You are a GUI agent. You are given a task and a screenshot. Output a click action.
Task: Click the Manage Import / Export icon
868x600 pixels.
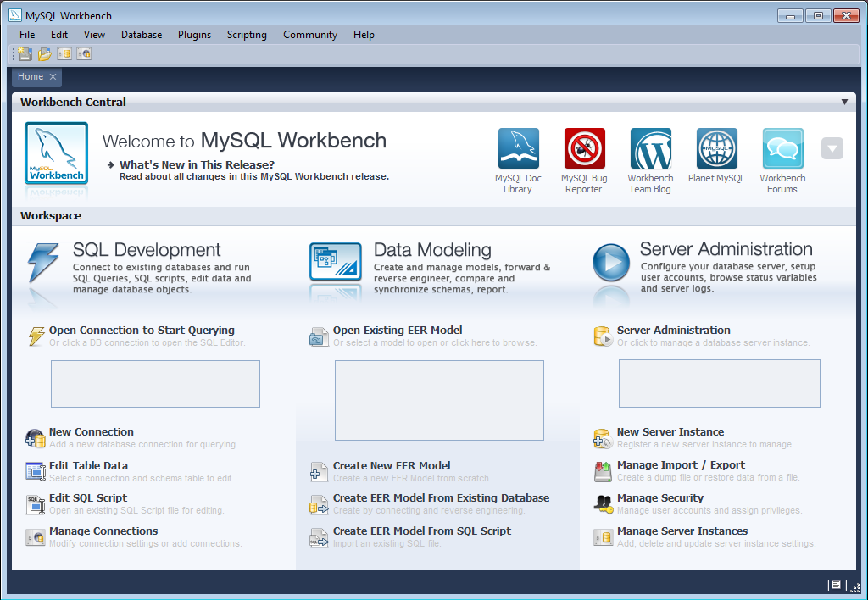coord(603,471)
